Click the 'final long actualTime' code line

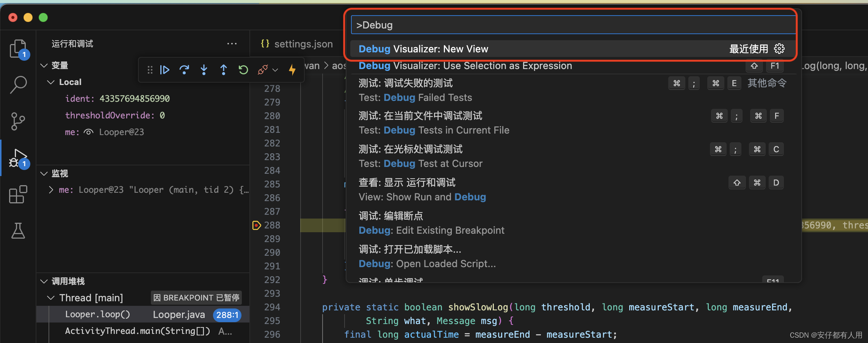pyautogui.click(x=481, y=335)
